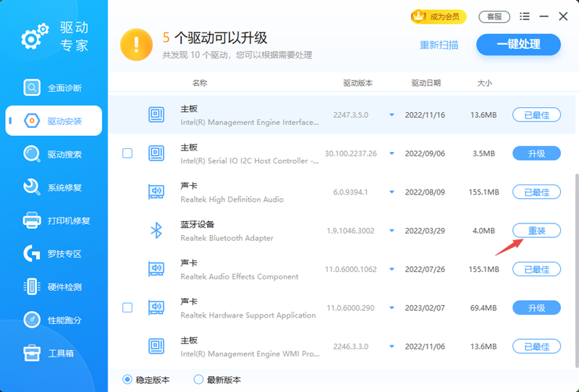Click the Realtek Hardware Support Application icon
The image size is (579, 392).
tap(156, 308)
